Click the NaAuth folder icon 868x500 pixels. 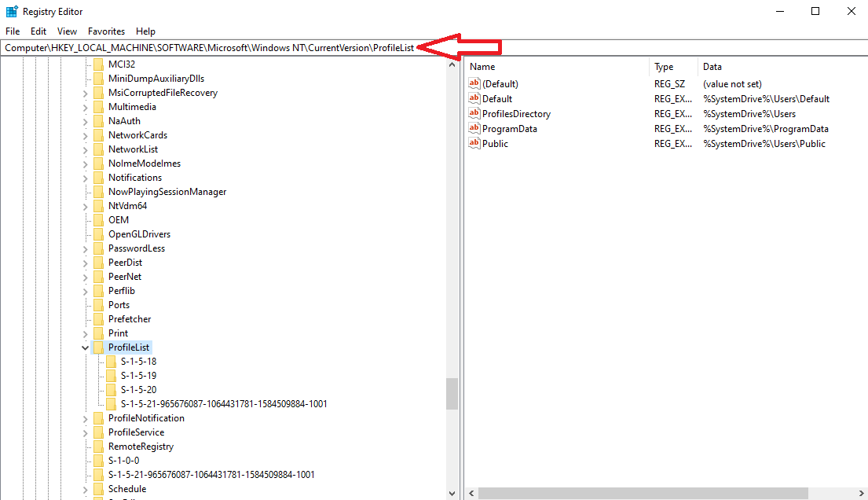pos(98,121)
